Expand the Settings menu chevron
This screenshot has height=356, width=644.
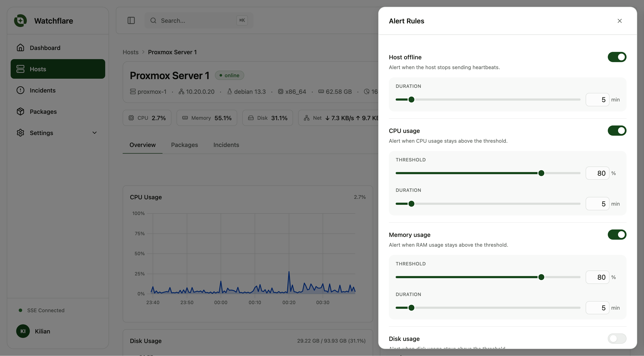95,132
